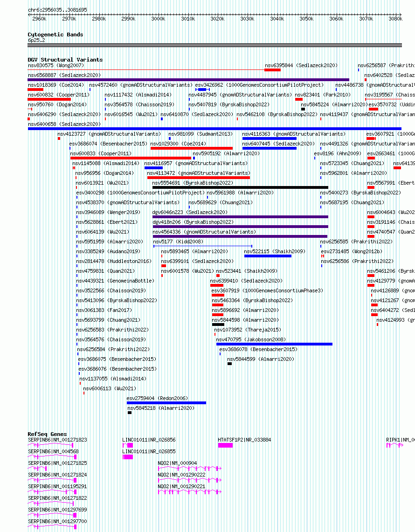Open the nsv4572460 gnomADStructuralVariants label
Screen dimensions: 415x532
tap(141, 85)
